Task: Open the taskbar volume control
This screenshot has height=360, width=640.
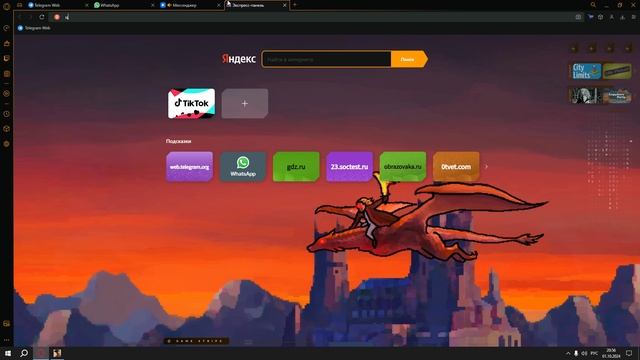Action: tap(584, 353)
